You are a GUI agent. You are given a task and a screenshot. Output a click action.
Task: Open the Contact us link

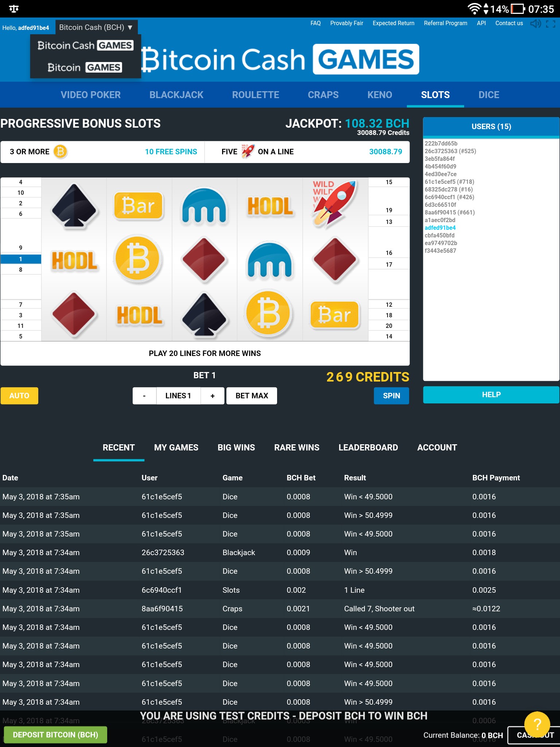point(509,23)
